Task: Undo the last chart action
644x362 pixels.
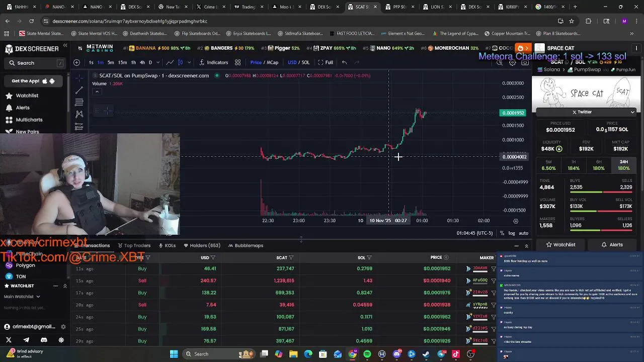Action: click(x=344, y=62)
